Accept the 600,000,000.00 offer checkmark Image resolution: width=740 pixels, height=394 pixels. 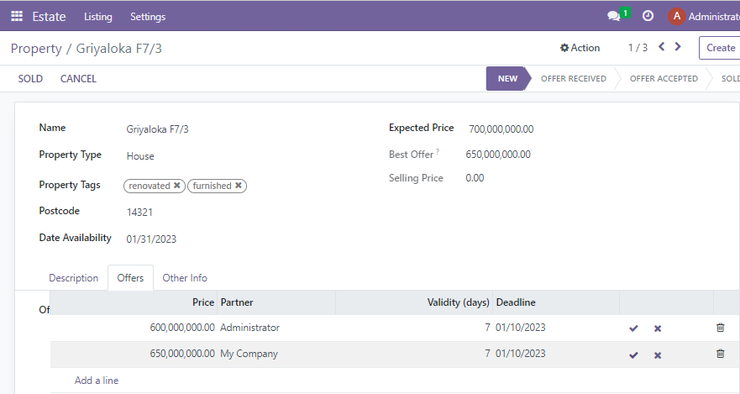point(633,328)
